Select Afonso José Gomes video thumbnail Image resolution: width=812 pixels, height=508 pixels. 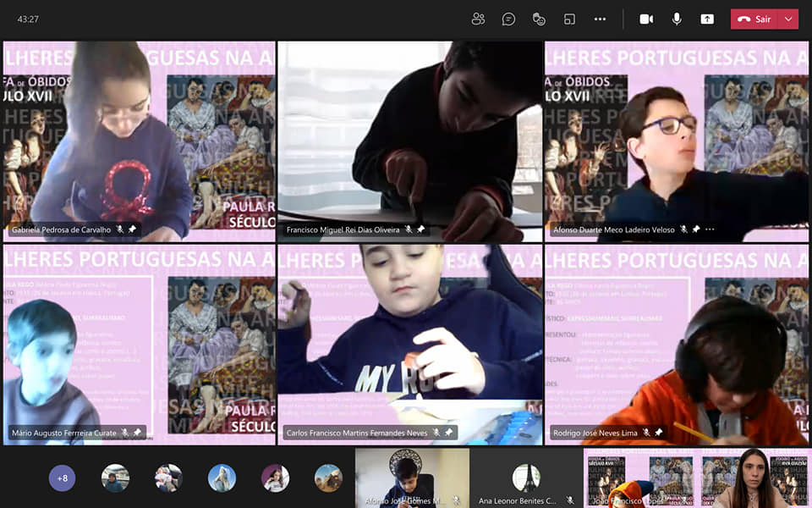(412, 478)
